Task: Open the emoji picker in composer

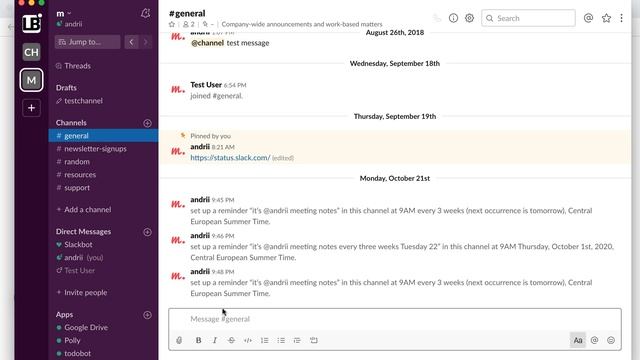Action: 611,340
